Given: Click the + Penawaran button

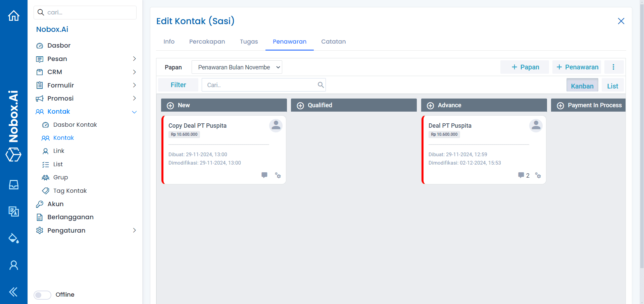Looking at the screenshot, I should coord(577,67).
